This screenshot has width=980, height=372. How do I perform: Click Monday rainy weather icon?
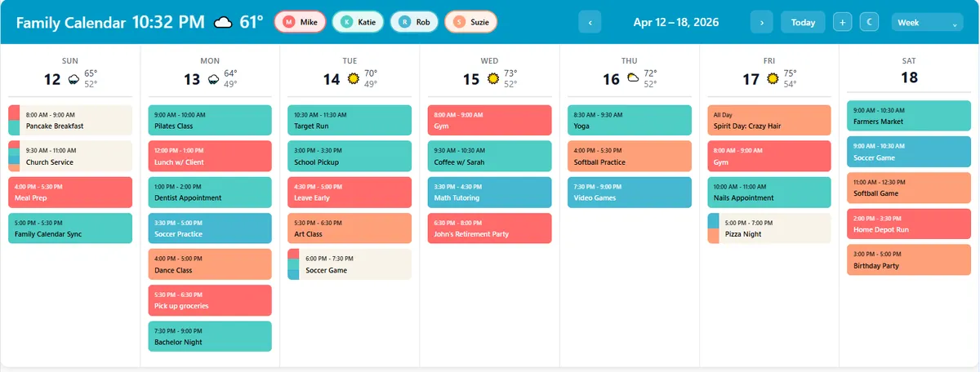coord(213,79)
